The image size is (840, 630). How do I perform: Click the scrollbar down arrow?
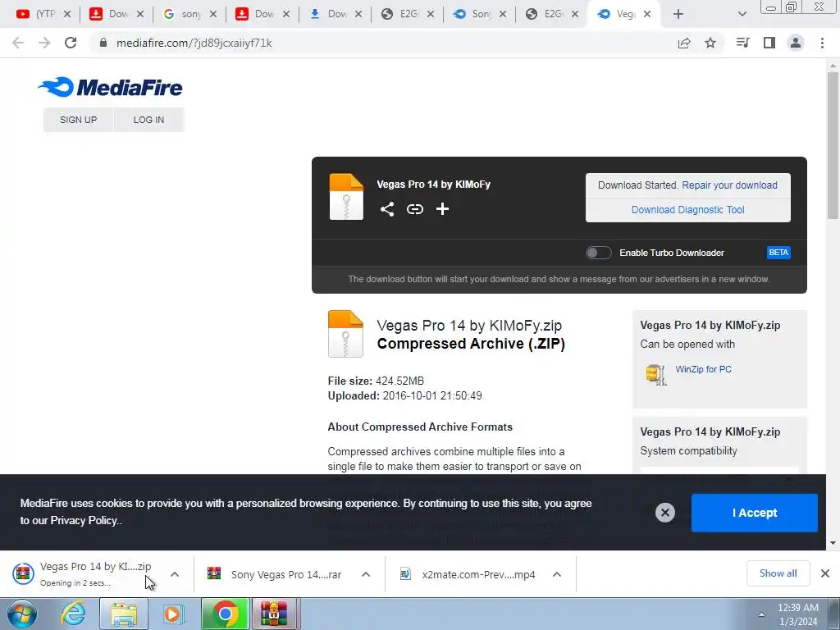click(833, 543)
